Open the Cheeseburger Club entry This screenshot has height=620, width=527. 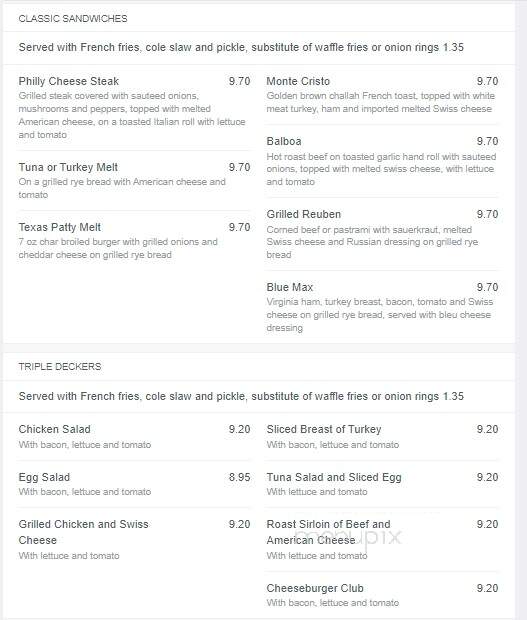click(315, 588)
